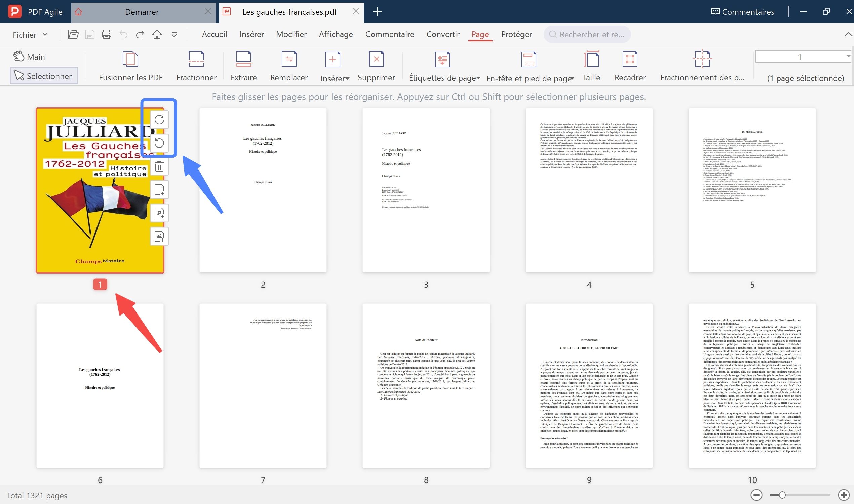Click the Extraire pages icon
854x504 pixels.
pos(244,59)
